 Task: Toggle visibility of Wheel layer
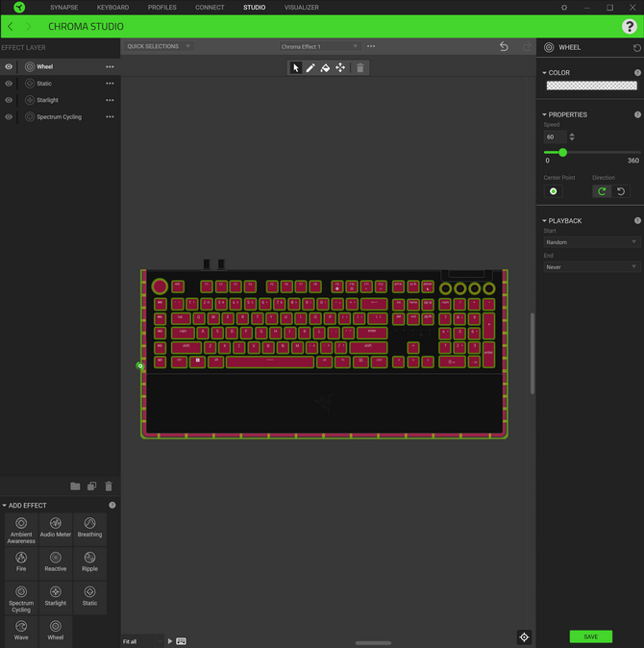(9, 66)
